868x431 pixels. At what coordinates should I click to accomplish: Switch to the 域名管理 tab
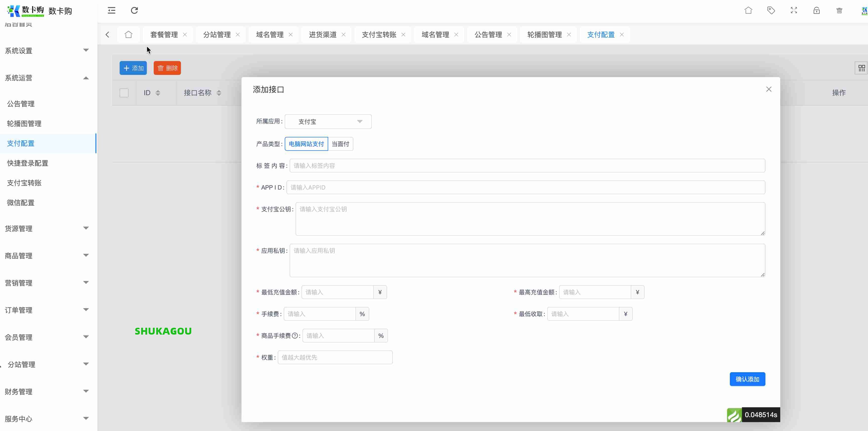[270, 34]
